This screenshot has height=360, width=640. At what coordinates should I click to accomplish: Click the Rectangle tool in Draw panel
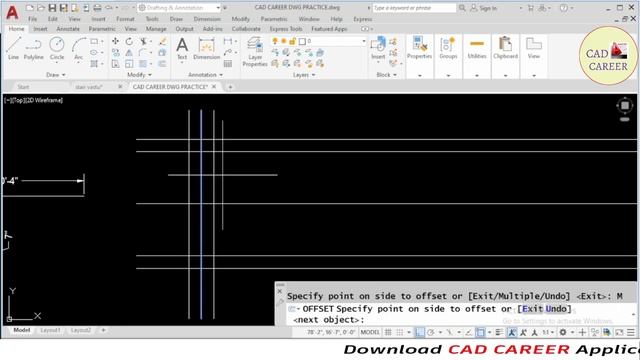click(x=94, y=41)
